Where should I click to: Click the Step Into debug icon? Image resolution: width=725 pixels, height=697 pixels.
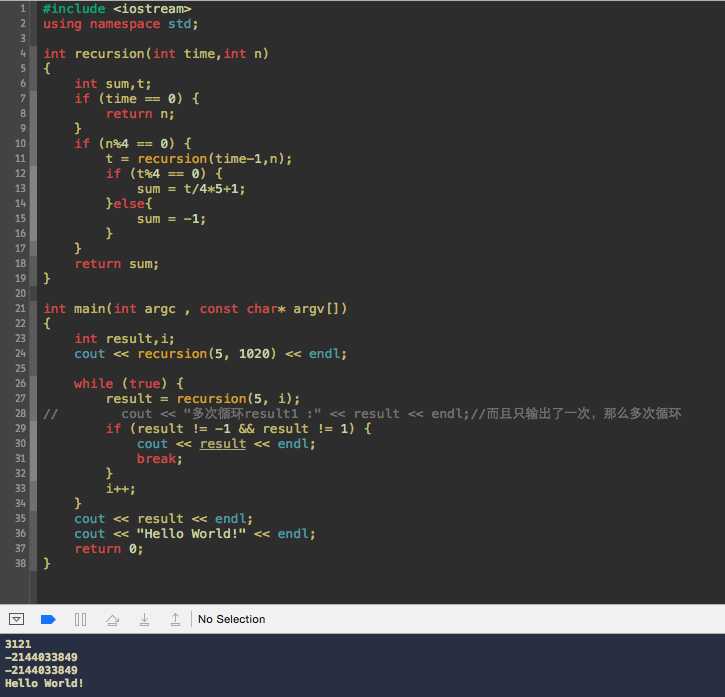coord(144,619)
